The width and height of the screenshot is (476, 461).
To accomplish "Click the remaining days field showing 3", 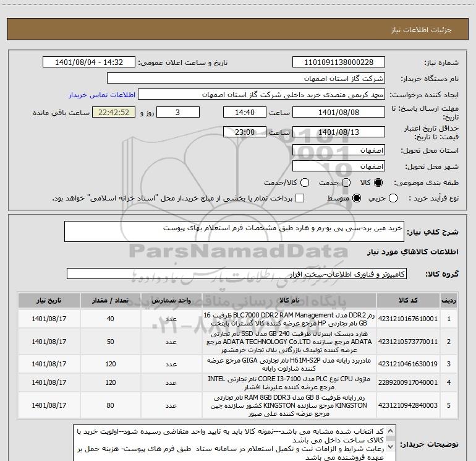I will tap(178, 113).
